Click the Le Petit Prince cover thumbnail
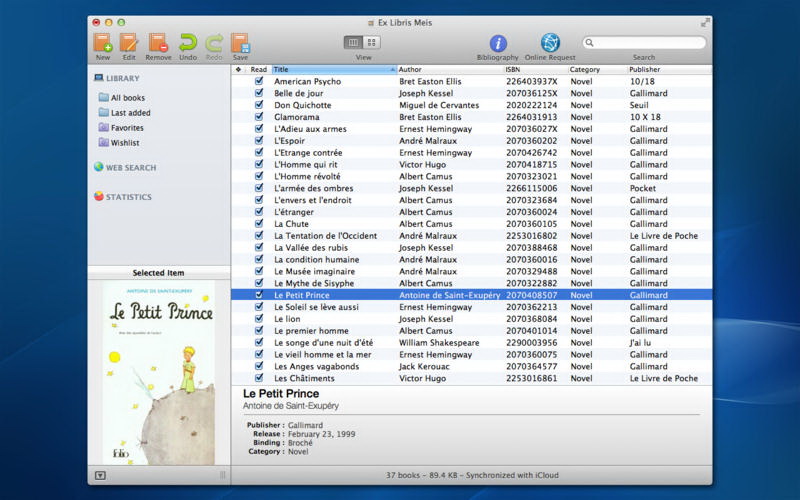The height and width of the screenshot is (500, 800). (x=159, y=372)
